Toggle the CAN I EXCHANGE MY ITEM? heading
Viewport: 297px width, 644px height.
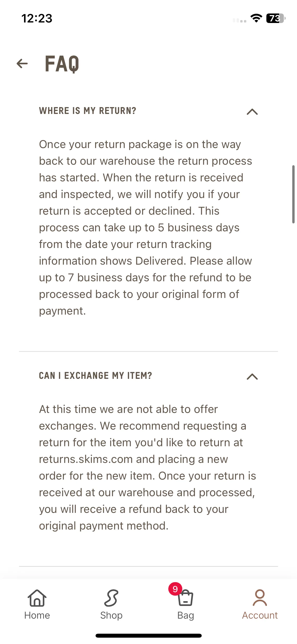click(x=96, y=376)
